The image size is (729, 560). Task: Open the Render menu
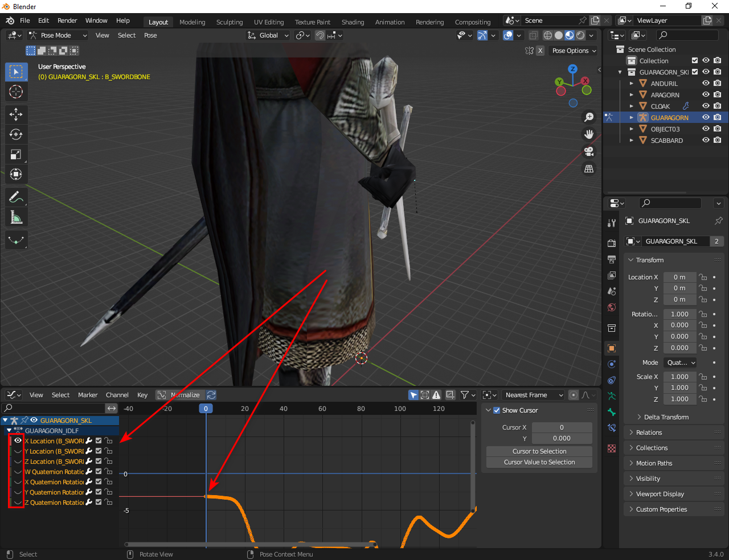67,20
